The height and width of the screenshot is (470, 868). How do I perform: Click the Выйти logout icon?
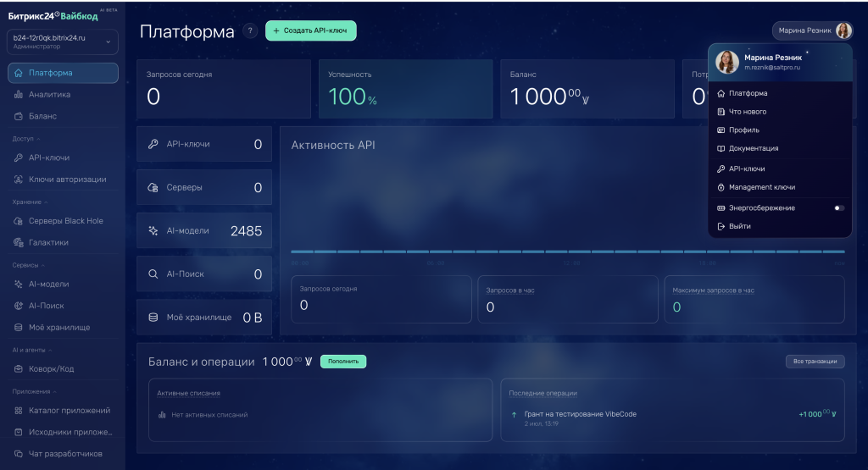[x=721, y=226]
